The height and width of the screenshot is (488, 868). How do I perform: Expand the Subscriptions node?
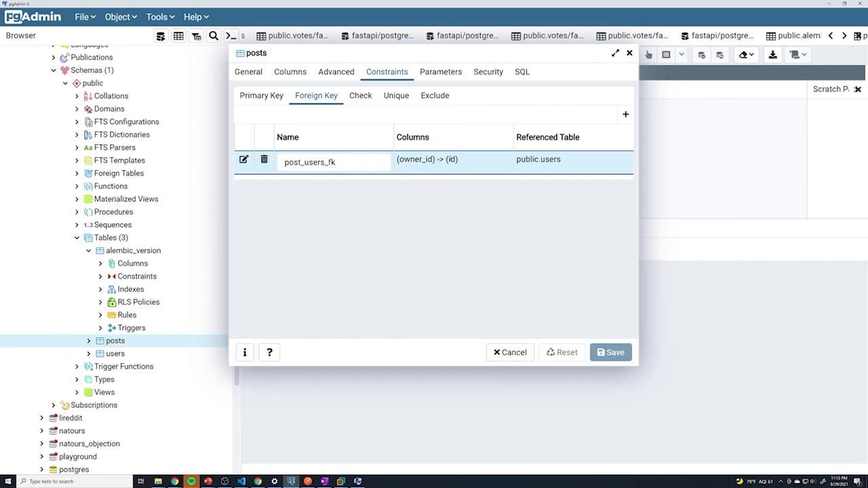[x=54, y=405]
